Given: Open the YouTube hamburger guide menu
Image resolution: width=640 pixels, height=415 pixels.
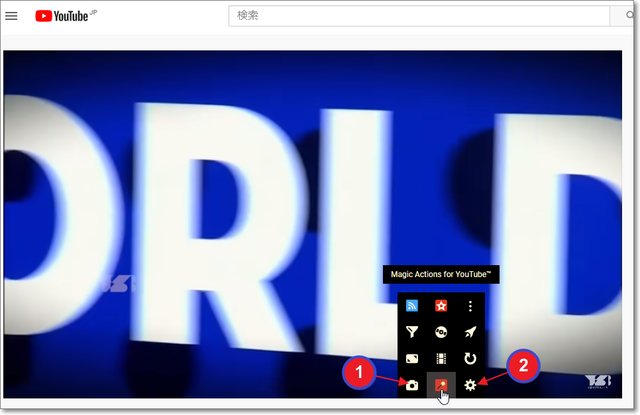Looking at the screenshot, I should (12, 16).
